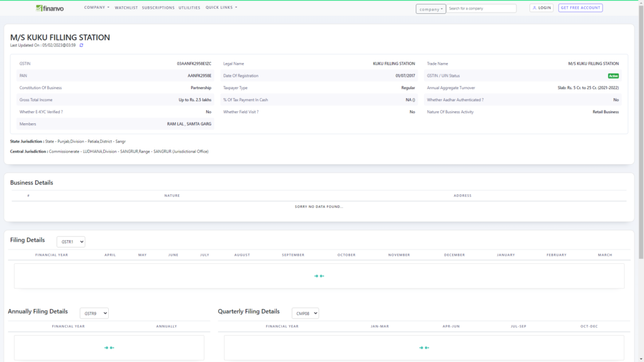The height and width of the screenshot is (362, 644).
Task: Click the JAN-MAR column header
Action: pos(379,326)
